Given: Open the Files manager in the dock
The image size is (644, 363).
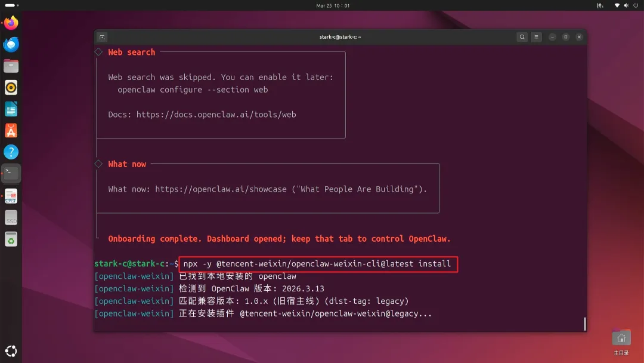Looking at the screenshot, I should click(x=11, y=66).
